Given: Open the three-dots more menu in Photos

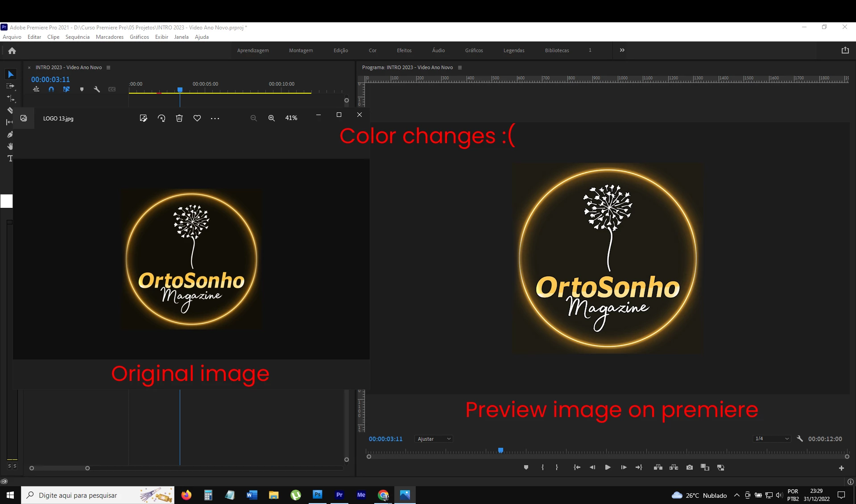Looking at the screenshot, I should [x=215, y=118].
